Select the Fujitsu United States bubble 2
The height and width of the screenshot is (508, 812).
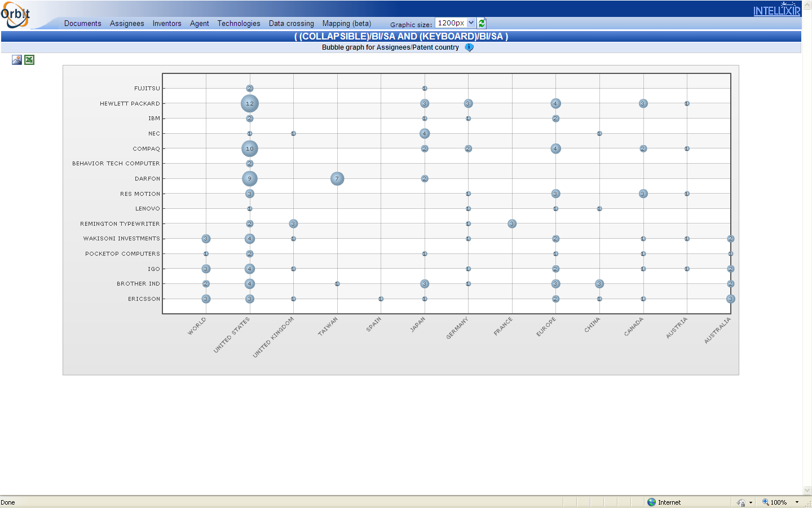click(250, 89)
